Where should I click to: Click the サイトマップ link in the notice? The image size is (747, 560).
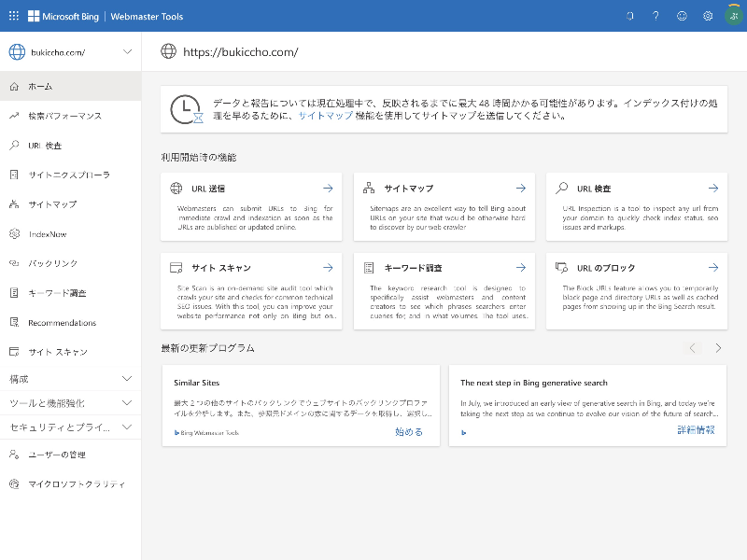(x=325, y=116)
